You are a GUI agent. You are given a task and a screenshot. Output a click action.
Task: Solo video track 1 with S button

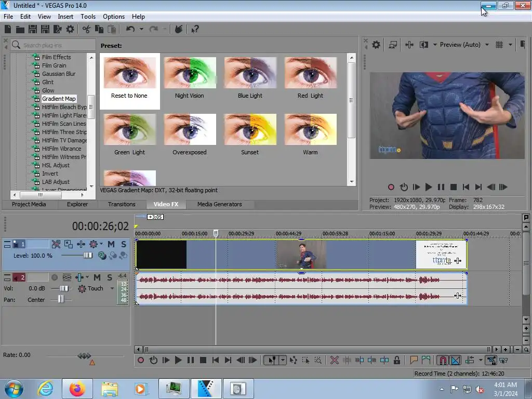124,244
